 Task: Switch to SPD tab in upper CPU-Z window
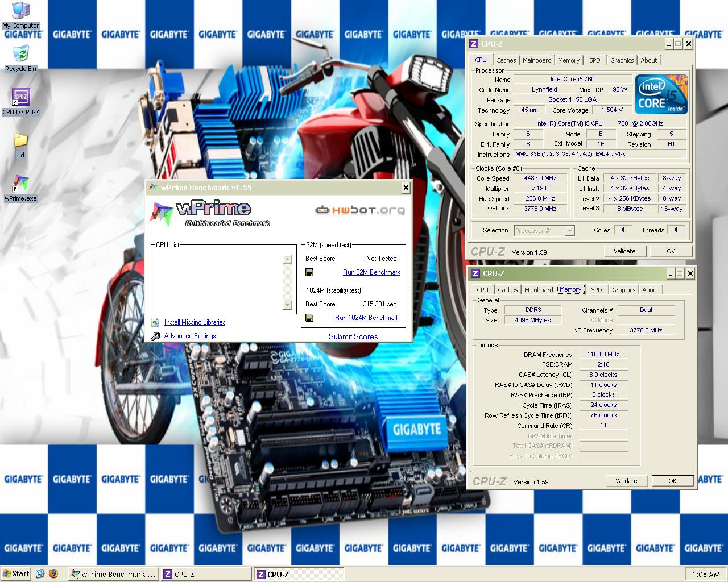(595, 60)
